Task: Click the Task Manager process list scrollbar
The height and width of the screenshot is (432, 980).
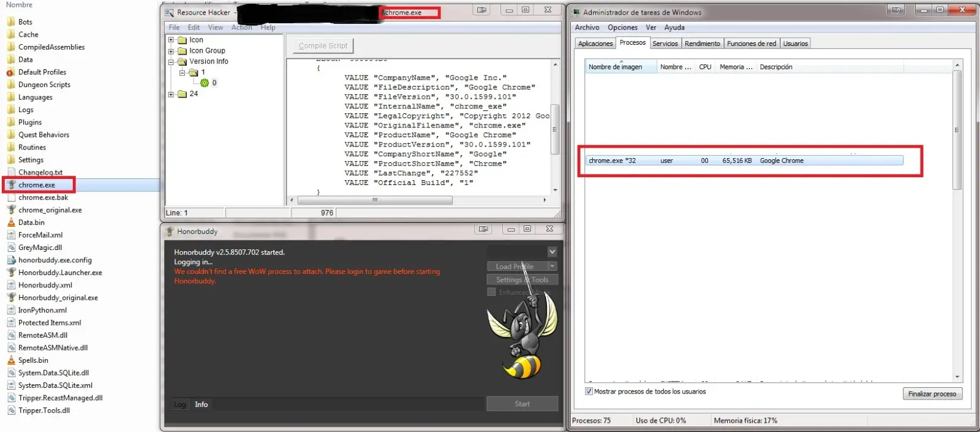Action: (x=957, y=129)
